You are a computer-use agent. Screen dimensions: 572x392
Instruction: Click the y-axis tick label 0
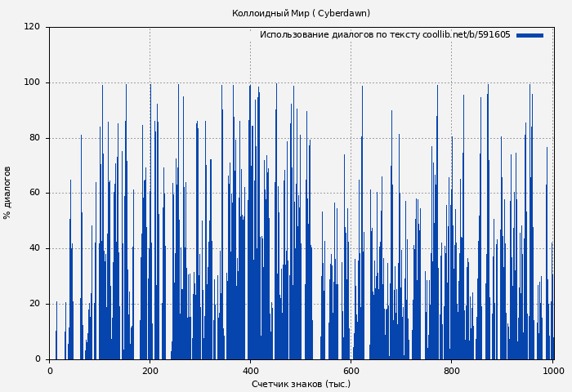pos(38,359)
